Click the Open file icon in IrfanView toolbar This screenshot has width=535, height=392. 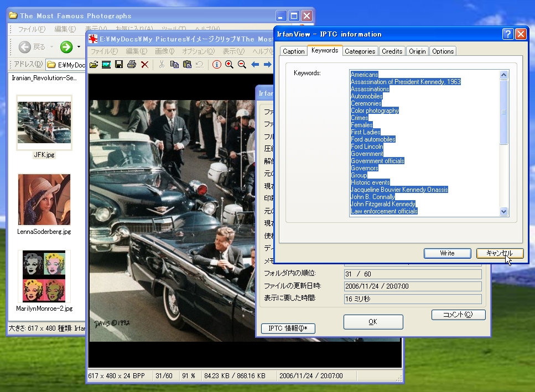point(94,64)
